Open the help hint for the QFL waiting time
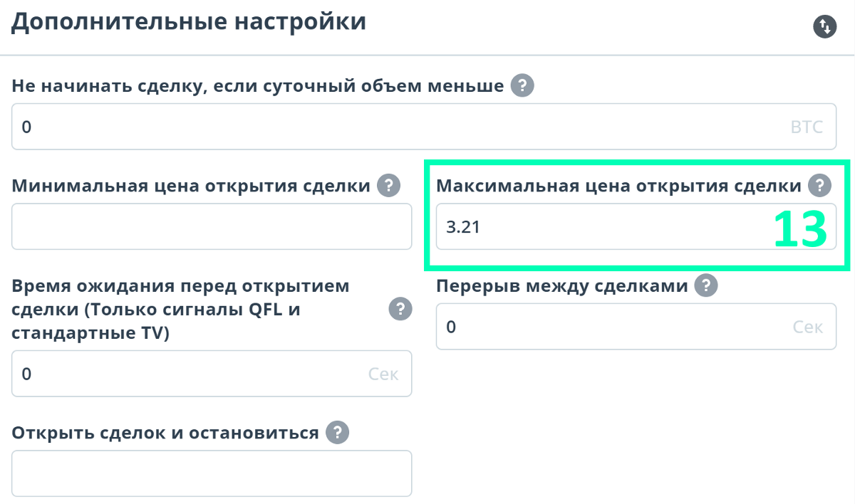This screenshot has width=855, height=504. point(400,309)
